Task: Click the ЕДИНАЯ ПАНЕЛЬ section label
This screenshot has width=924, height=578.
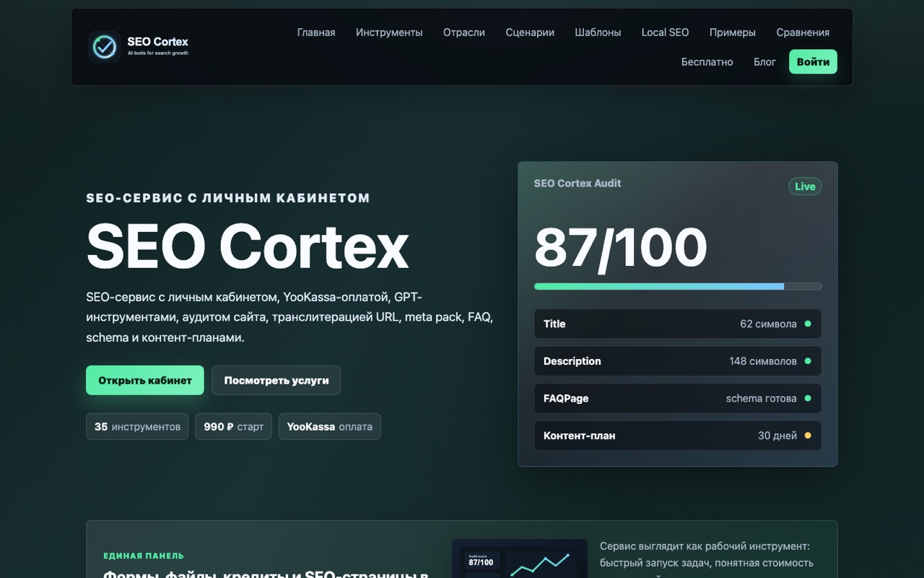Action: click(144, 556)
